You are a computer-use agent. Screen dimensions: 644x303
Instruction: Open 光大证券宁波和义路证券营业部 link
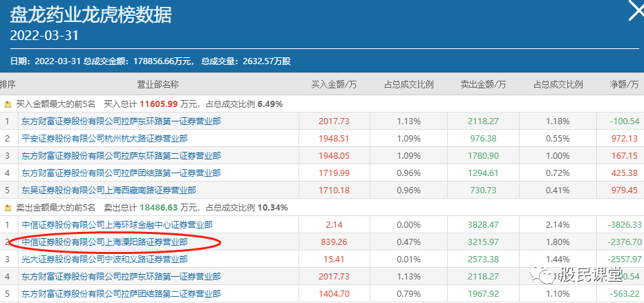[104, 259]
